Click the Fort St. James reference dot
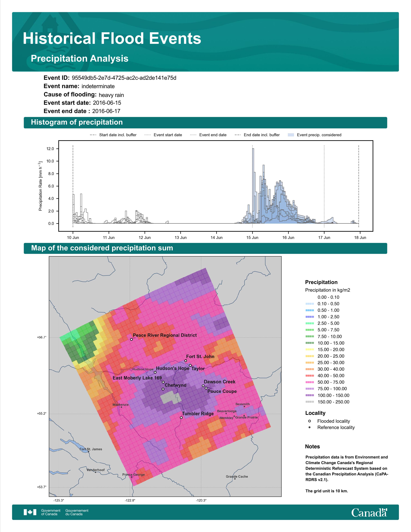Image resolution: width=411 pixels, height=532 pixels. tap(89, 451)
